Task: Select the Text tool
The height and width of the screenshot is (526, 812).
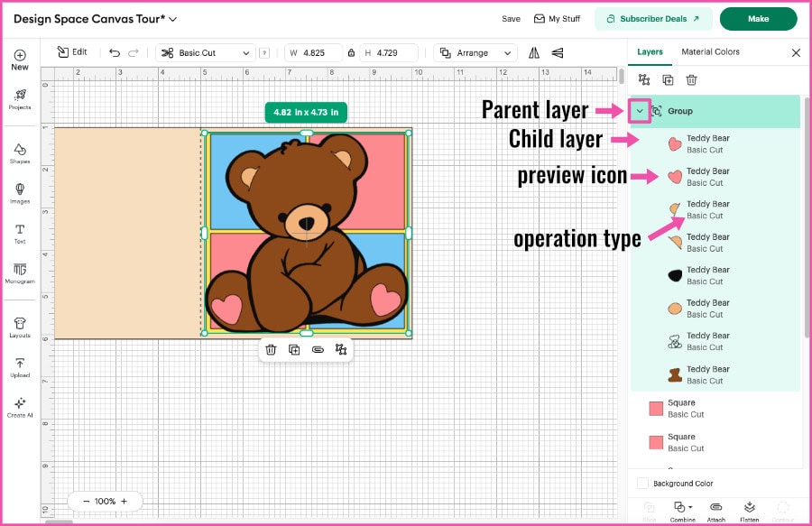Action: coord(20,234)
